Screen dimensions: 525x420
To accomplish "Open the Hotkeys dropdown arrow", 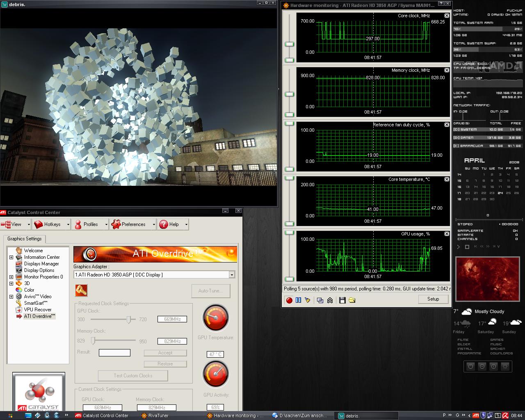I will pyautogui.click(x=67, y=224).
